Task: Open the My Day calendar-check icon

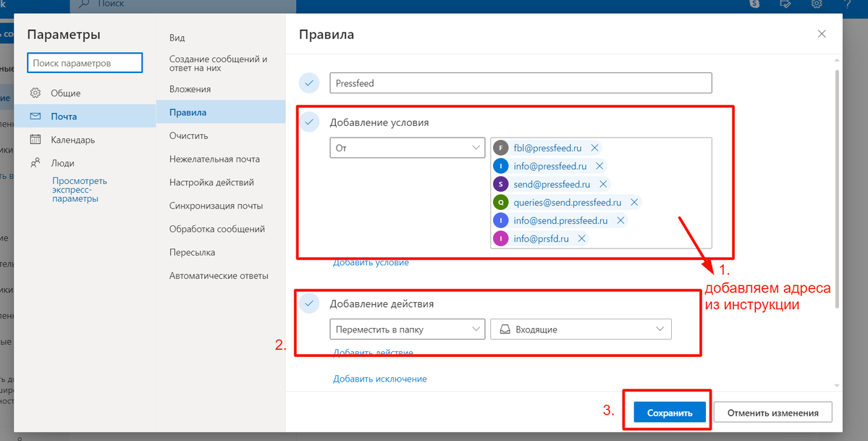Action: [x=785, y=4]
